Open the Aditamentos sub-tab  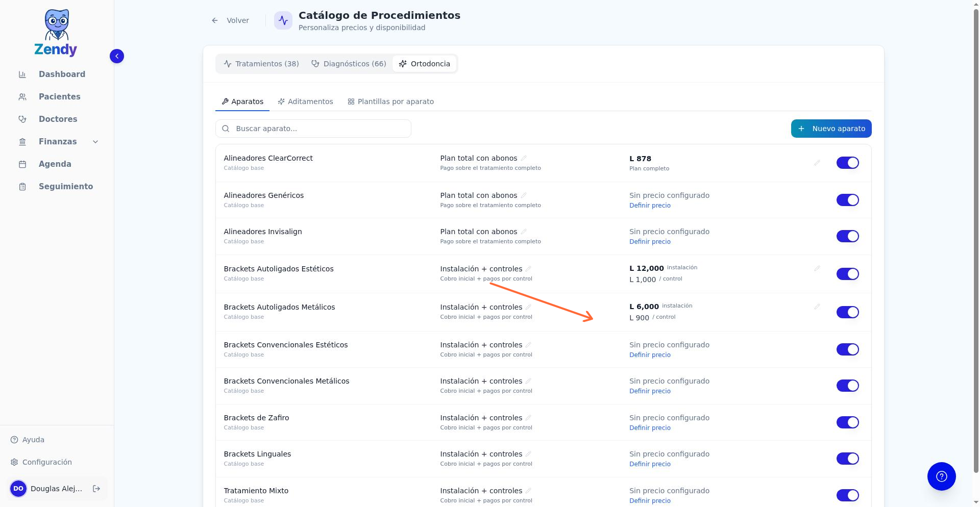pos(305,102)
